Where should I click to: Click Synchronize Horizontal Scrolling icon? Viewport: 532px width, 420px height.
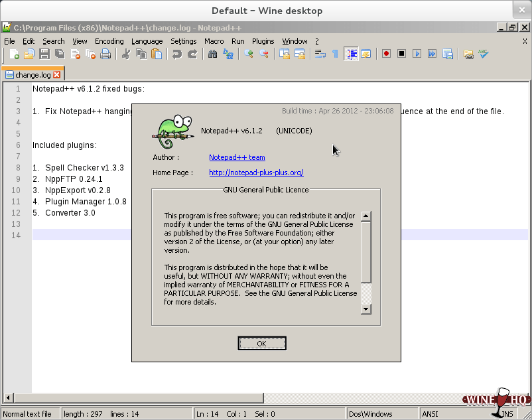coord(300,54)
